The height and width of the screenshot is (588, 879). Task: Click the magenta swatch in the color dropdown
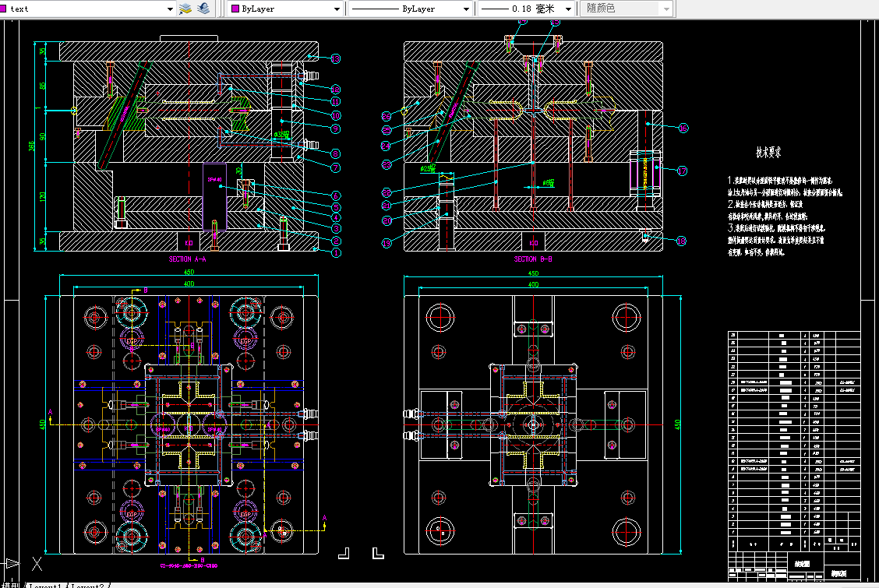[x=235, y=9]
